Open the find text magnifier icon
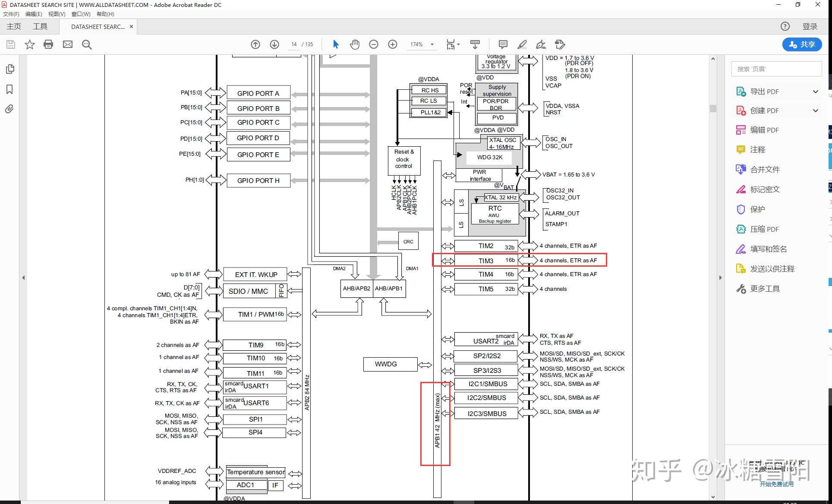832x504 pixels. pyautogui.click(x=87, y=44)
